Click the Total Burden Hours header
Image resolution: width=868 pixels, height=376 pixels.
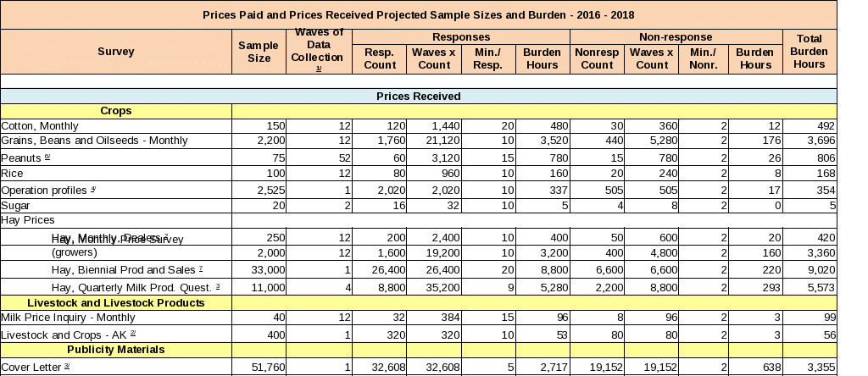810,52
